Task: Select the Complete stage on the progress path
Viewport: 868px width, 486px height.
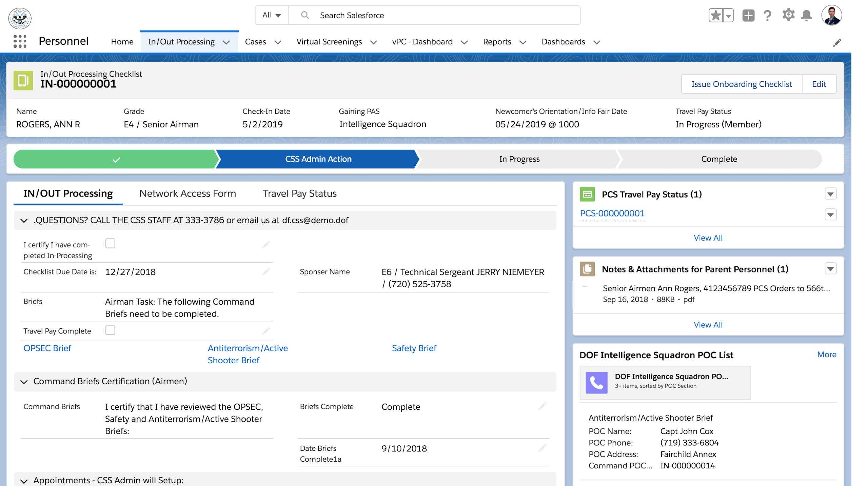Action: 718,159
